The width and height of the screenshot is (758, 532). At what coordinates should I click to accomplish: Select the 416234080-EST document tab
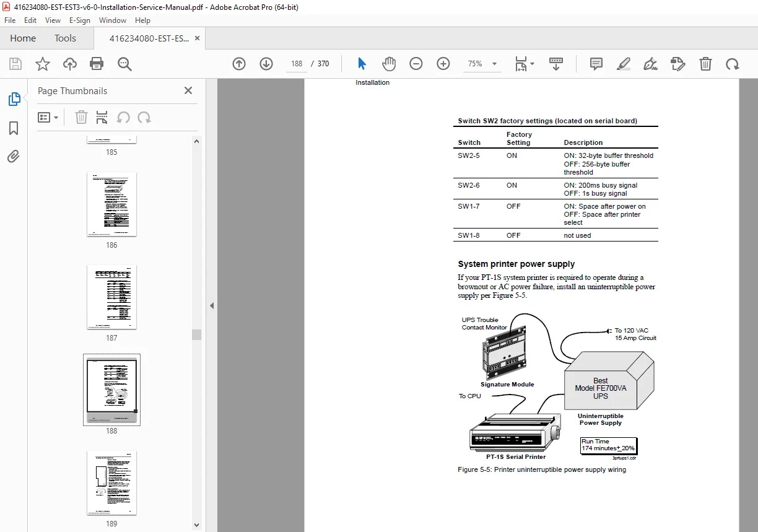click(149, 38)
